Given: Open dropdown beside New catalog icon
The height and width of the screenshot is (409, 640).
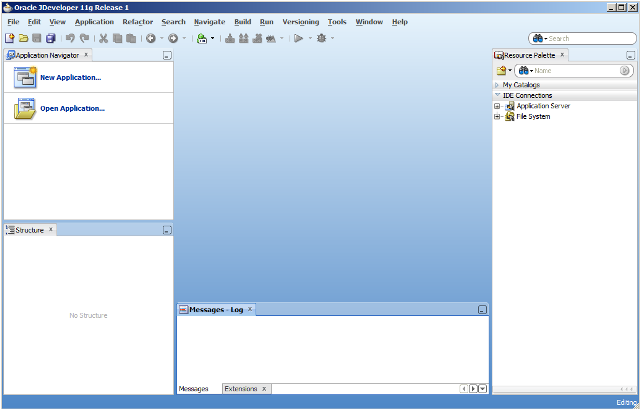Looking at the screenshot, I should [x=510, y=70].
